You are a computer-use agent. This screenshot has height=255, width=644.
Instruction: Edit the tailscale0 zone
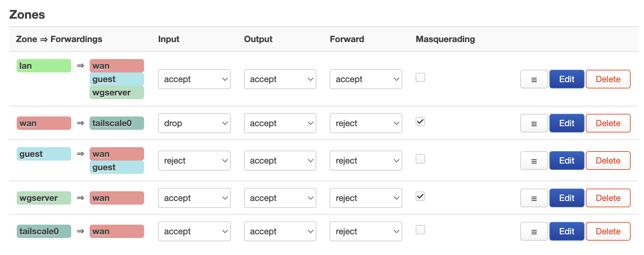point(566,232)
